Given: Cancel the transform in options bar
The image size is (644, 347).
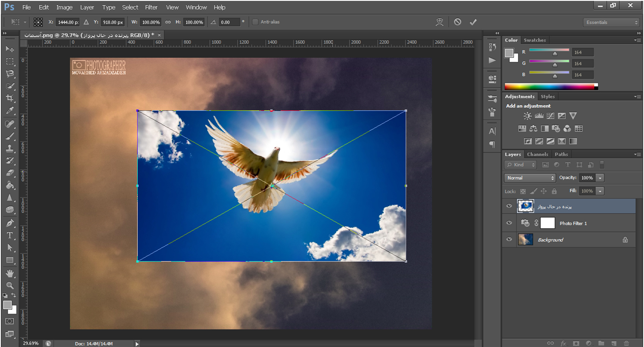Looking at the screenshot, I should coord(458,22).
